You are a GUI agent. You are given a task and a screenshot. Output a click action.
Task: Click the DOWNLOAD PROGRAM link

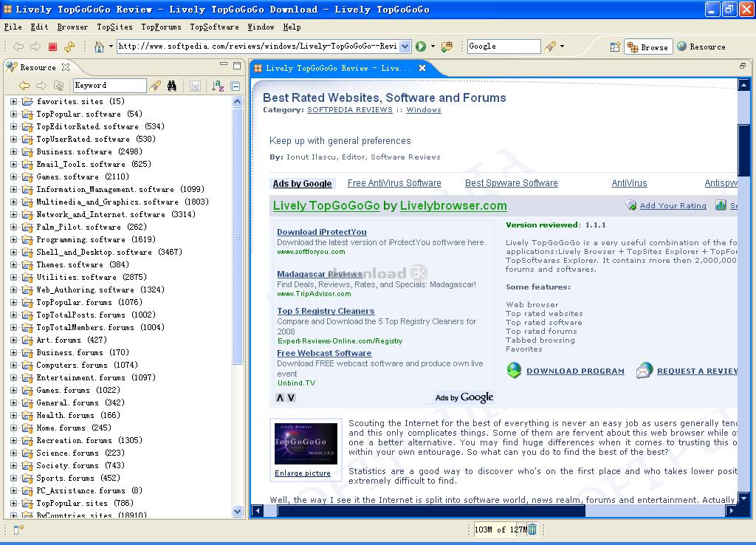pyautogui.click(x=575, y=371)
